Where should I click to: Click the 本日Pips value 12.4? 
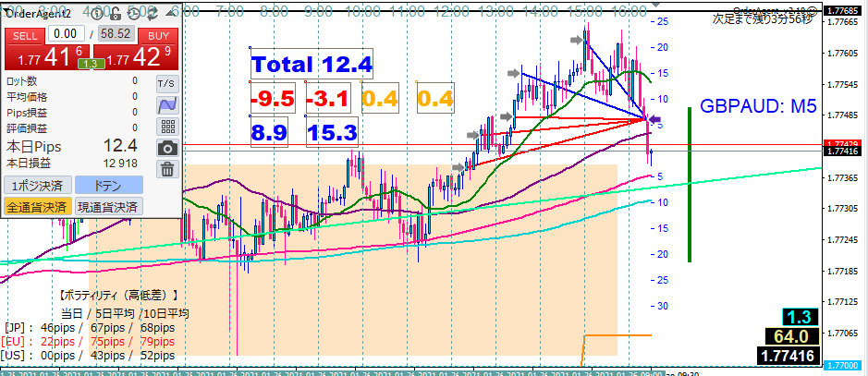coord(120,147)
